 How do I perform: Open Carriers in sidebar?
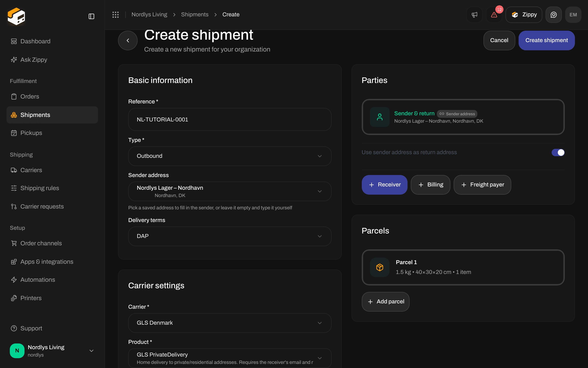(52, 170)
